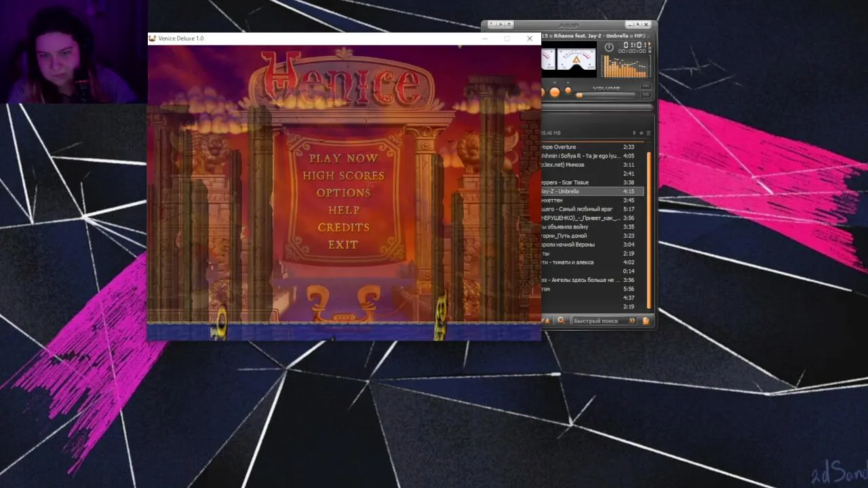Select the playlist row lasting 4:37
This screenshot has height=488, width=868.
pyautogui.click(x=593, y=298)
